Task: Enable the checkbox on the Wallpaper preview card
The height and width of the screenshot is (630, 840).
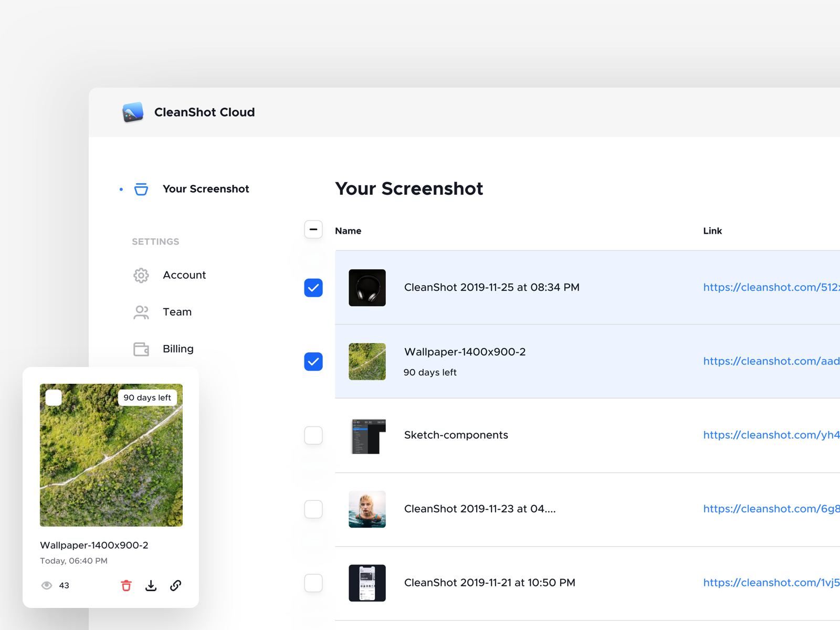Action: 54,397
